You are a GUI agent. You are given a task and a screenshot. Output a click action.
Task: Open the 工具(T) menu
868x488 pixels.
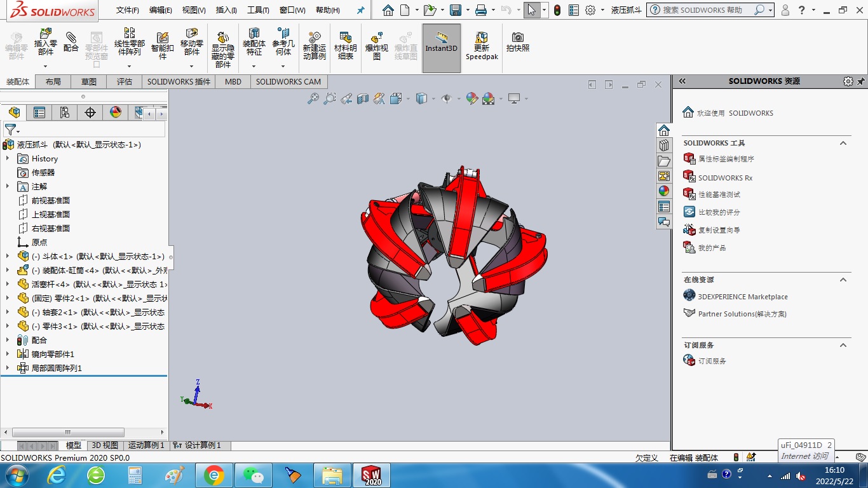(x=258, y=10)
